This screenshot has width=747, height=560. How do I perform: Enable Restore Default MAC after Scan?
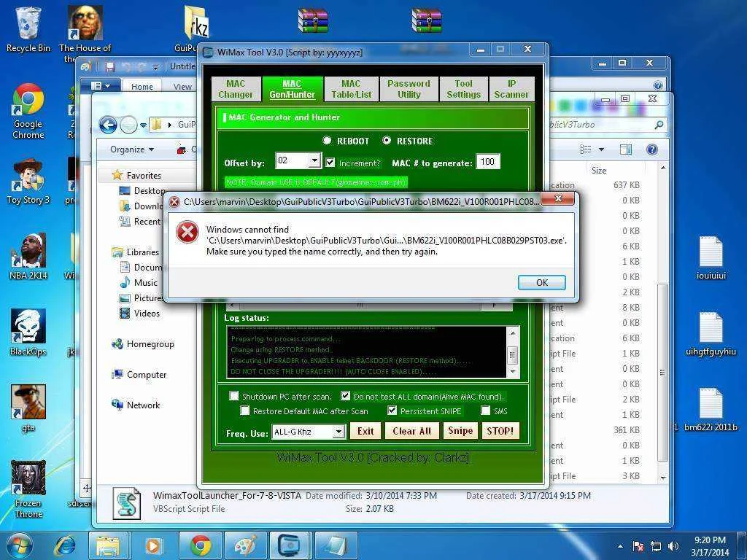click(244, 411)
